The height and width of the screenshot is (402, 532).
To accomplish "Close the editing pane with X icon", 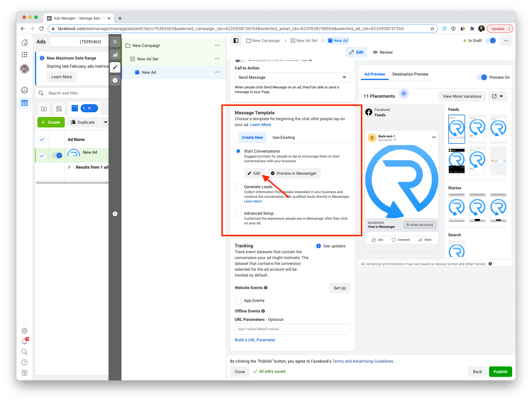I will pyautogui.click(x=115, y=42).
